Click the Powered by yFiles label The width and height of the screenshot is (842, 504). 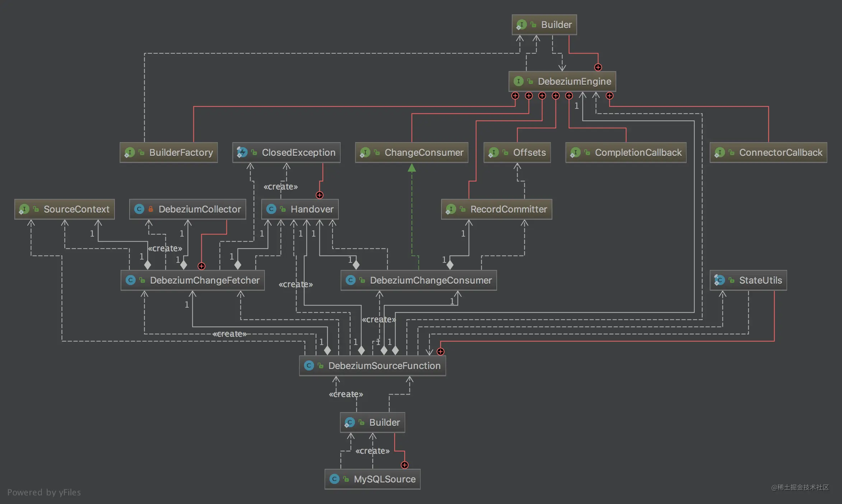44,492
